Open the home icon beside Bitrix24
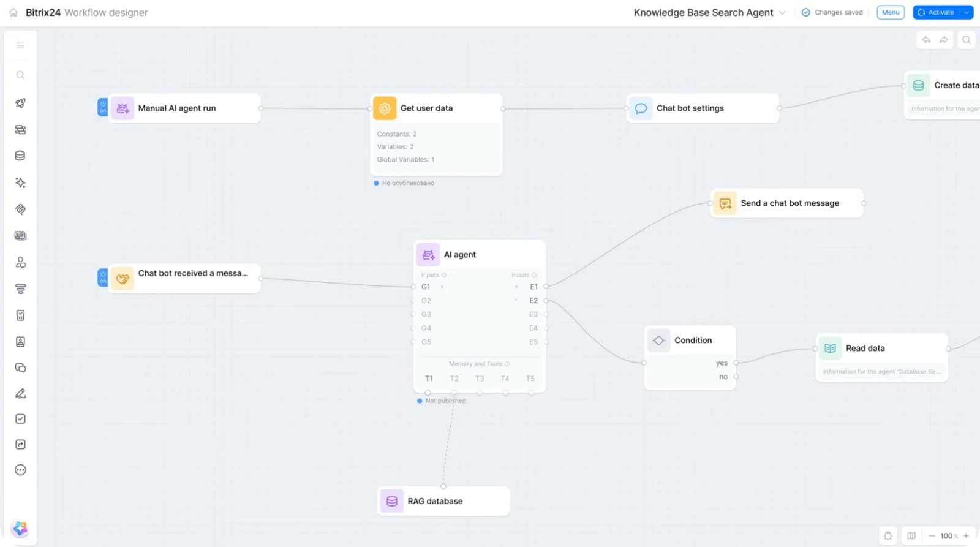This screenshot has height=547, width=980. 13,12
